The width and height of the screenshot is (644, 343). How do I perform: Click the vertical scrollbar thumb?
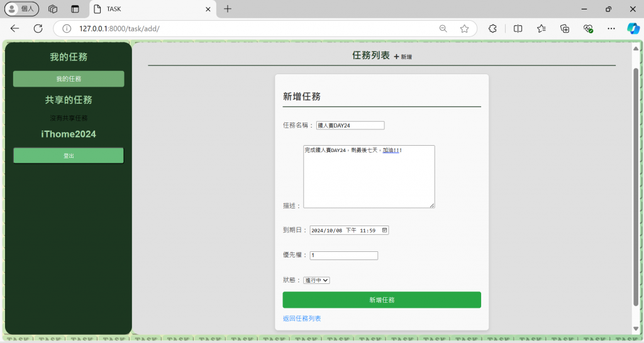636,187
